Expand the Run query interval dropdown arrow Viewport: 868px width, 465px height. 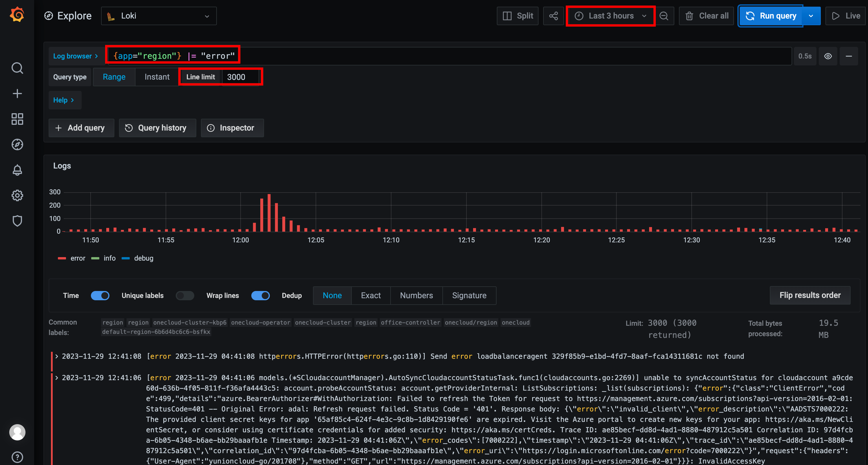[x=811, y=16]
